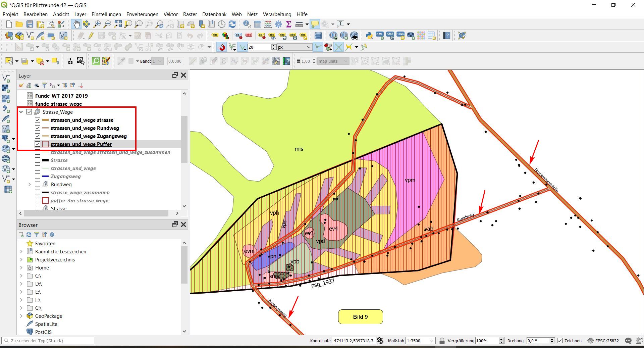Click the Identify Features tool

247,24
